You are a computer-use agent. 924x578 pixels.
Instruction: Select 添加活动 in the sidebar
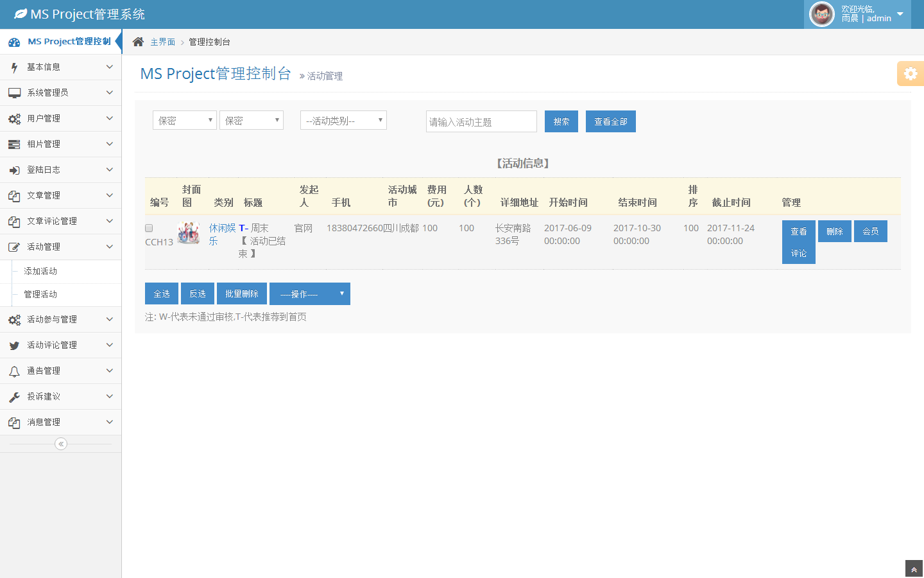(40, 272)
